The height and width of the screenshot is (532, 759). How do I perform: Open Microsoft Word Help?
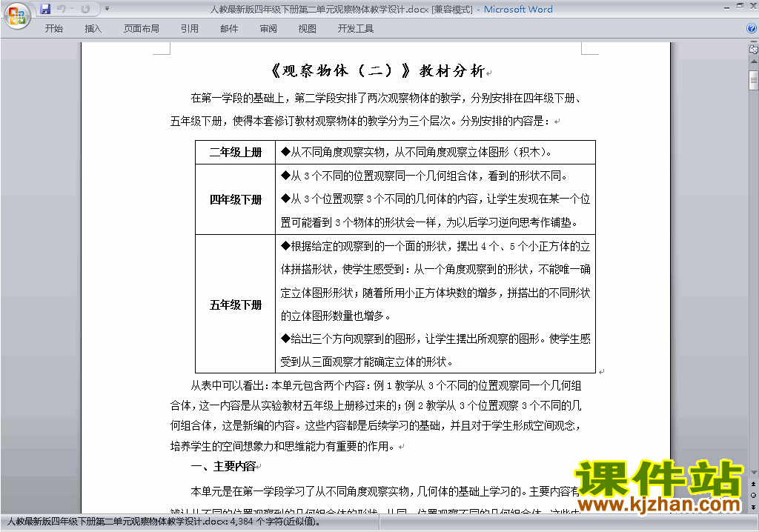[752, 29]
